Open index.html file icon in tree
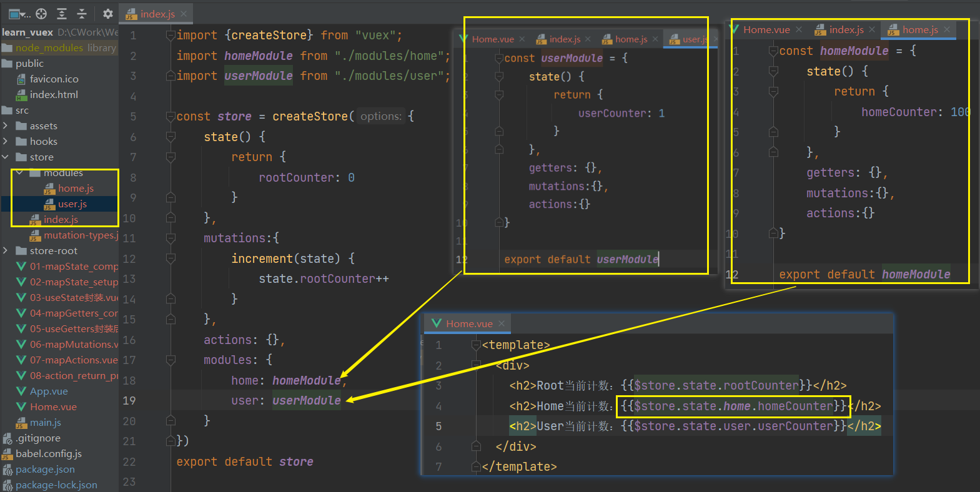 [x=21, y=95]
